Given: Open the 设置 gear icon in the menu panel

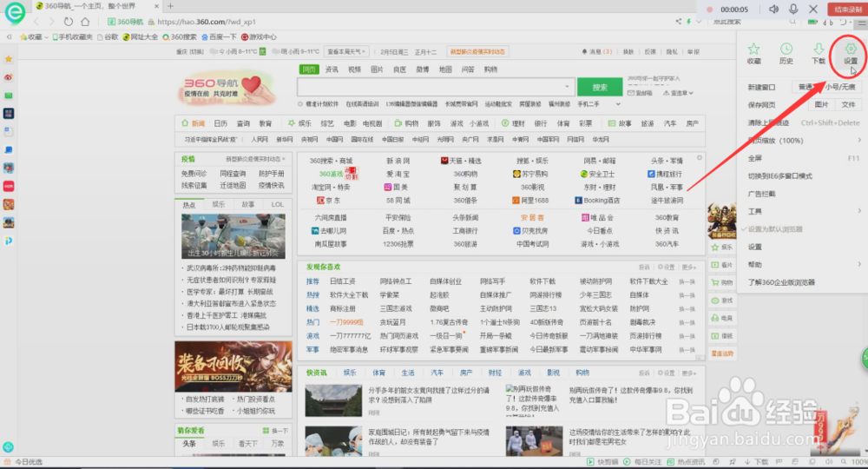Looking at the screenshot, I should pos(851,50).
